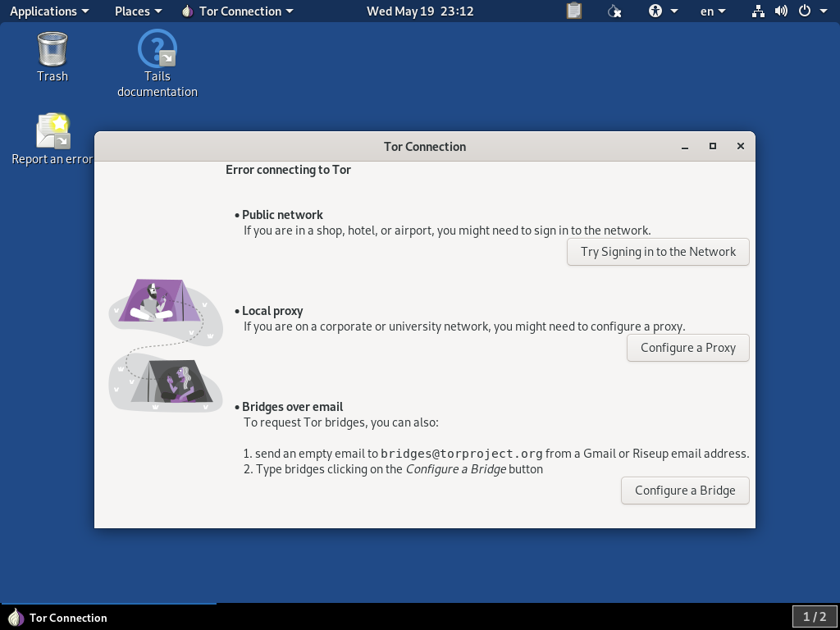Expand the arrow beside the accessibility icon

674,11
